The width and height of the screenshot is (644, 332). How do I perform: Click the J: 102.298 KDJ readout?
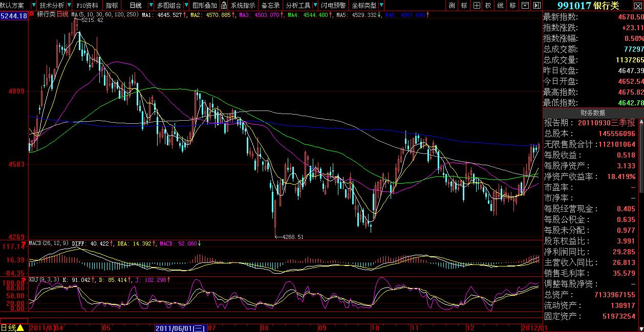[x=151, y=280]
